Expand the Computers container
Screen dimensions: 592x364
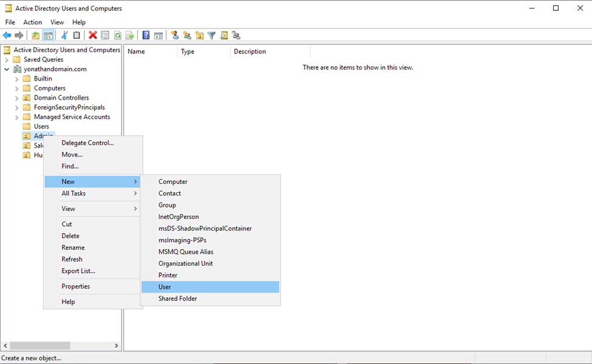(x=16, y=89)
